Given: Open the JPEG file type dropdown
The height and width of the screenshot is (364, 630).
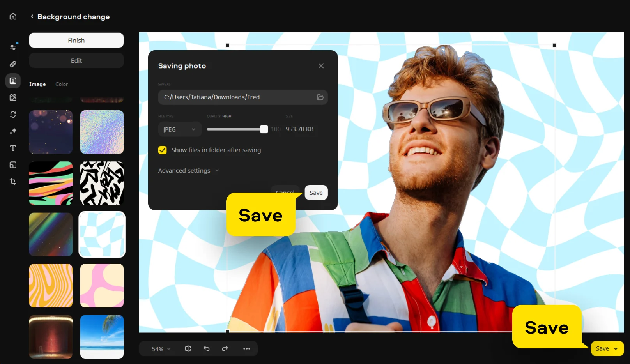Looking at the screenshot, I should 180,129.
